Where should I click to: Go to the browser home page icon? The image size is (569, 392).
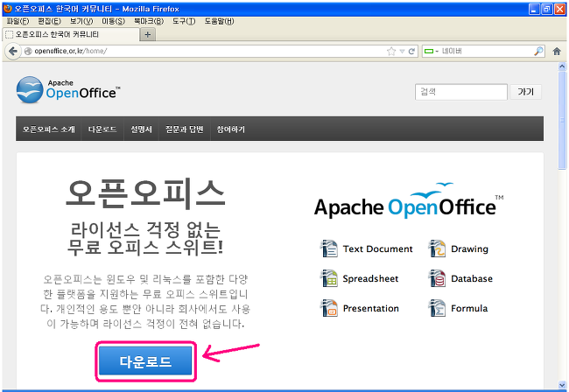(x=557, y=52)
